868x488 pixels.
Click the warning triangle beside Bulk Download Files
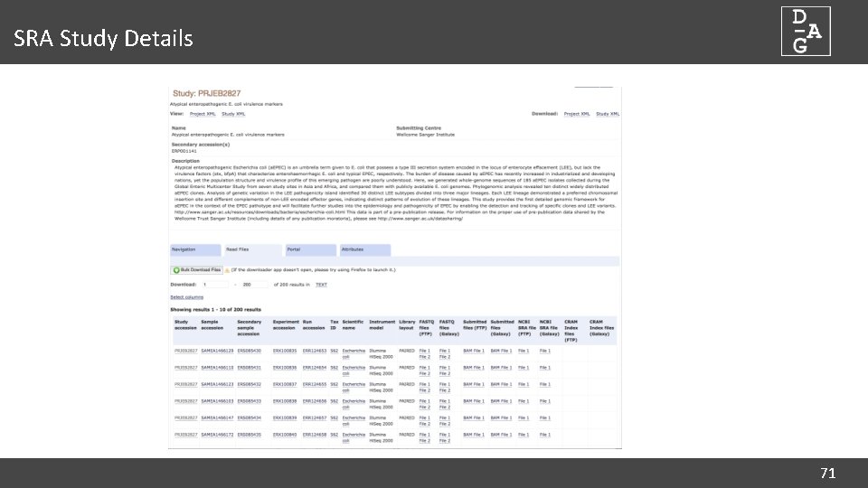pyautogui.click(x=227, y=270)
